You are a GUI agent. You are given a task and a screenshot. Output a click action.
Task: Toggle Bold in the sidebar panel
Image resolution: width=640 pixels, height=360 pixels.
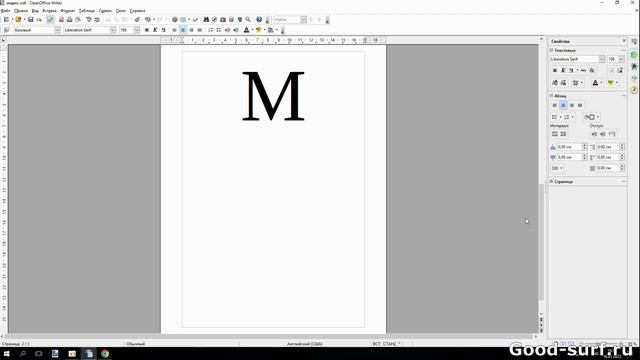point(555,70)
